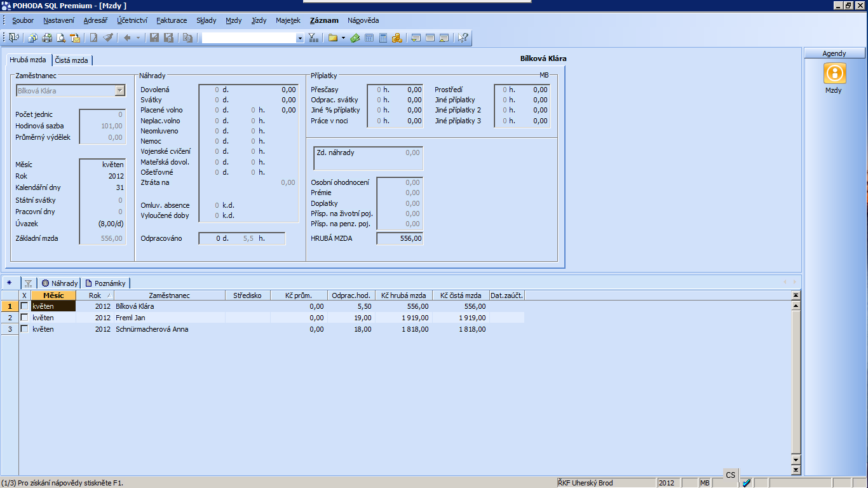
Task: Open the Nastavení menu
Action: (x=58, y=20)
